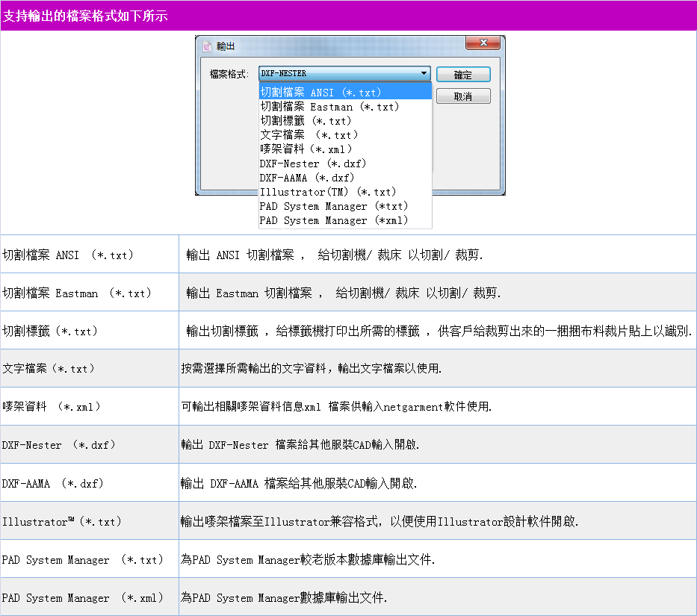Click the 切割標籤 description cell in the table
697x616 pixels.
pyautogui.click(x=438, y=331)
